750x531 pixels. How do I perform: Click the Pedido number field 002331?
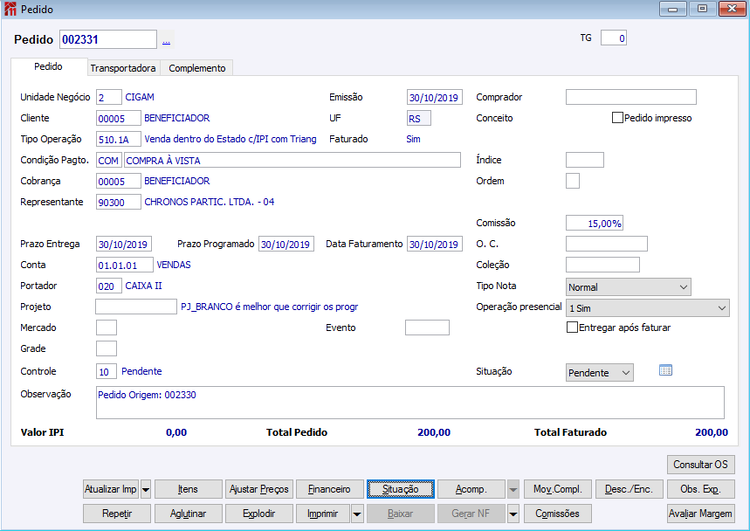click(108, 40)
